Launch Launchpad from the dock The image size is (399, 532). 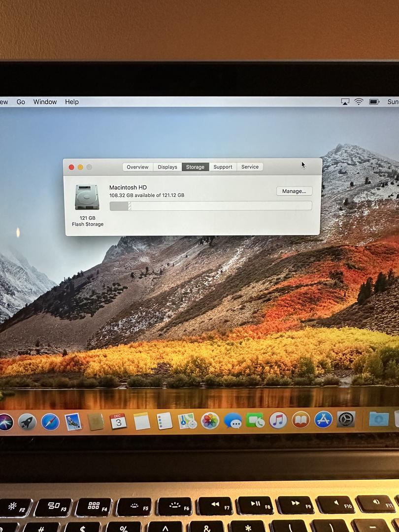click(27, 423)
